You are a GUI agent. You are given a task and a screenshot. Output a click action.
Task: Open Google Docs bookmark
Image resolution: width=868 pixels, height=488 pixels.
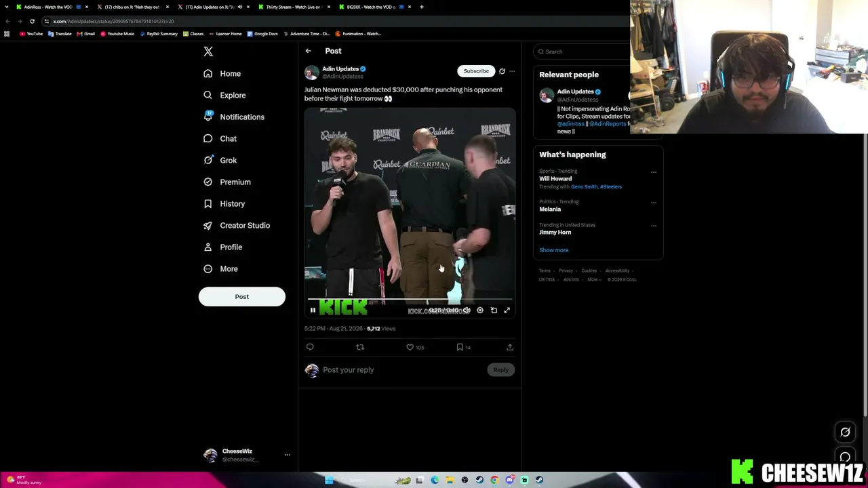[262, 34]
